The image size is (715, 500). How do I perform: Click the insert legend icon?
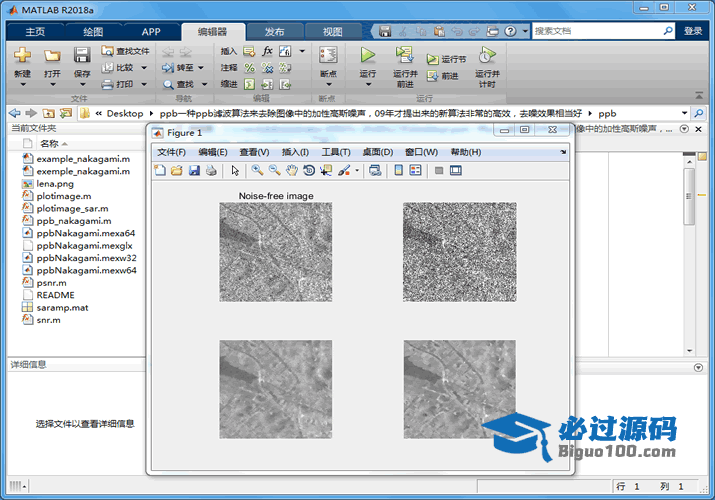pyautogui.click(x=415, y=170)
